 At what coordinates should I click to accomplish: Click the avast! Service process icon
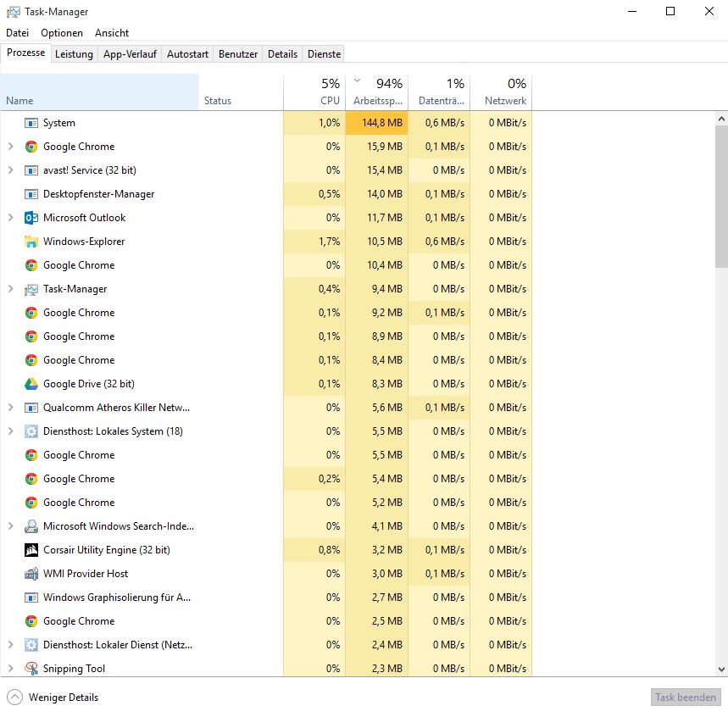pyautogui.click(x=31, y=170)
